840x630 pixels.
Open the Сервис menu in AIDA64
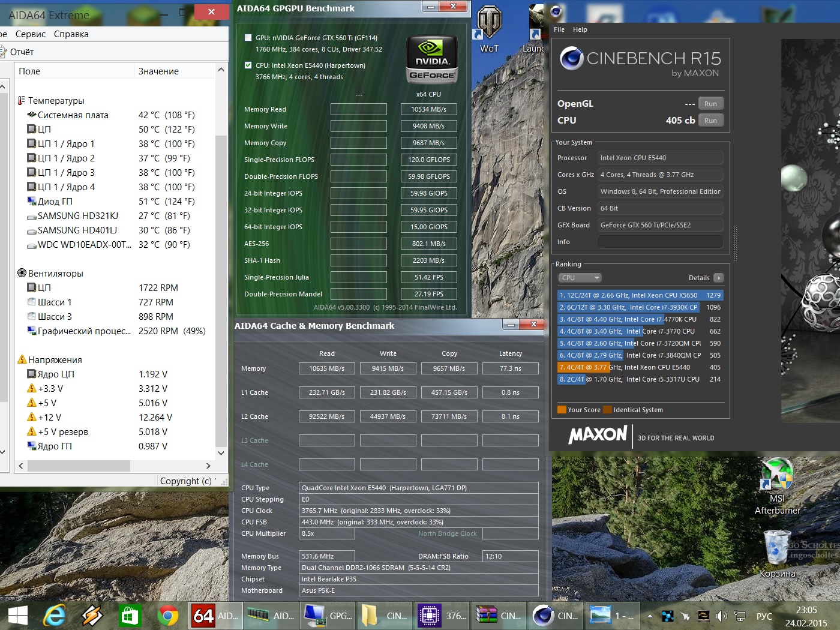[31, 34]
